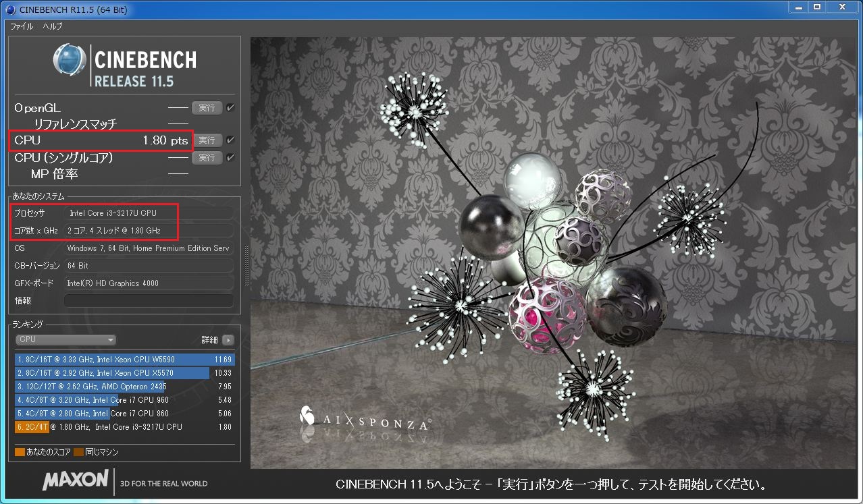Click the Windows 7 OS info field
This screenshot has width=863, height=504.
coord(149,248)
